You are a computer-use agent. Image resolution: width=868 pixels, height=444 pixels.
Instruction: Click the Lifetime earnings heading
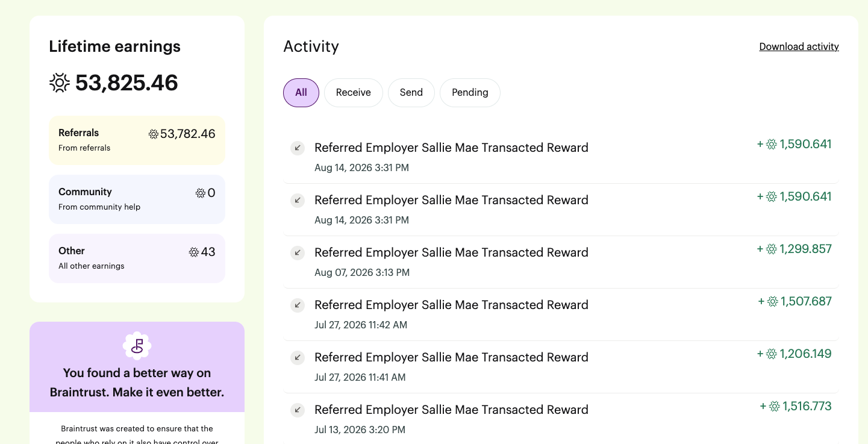tap(114, 46)
